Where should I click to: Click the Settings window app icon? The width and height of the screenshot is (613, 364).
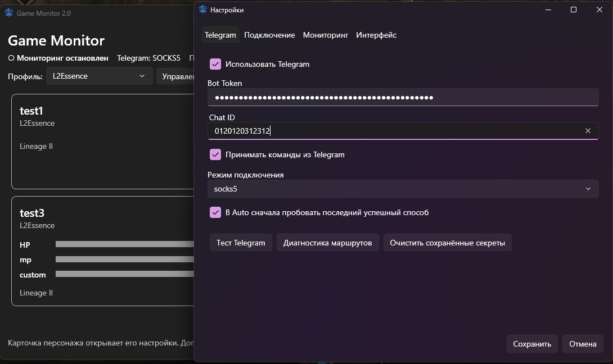tap(203, 10)
